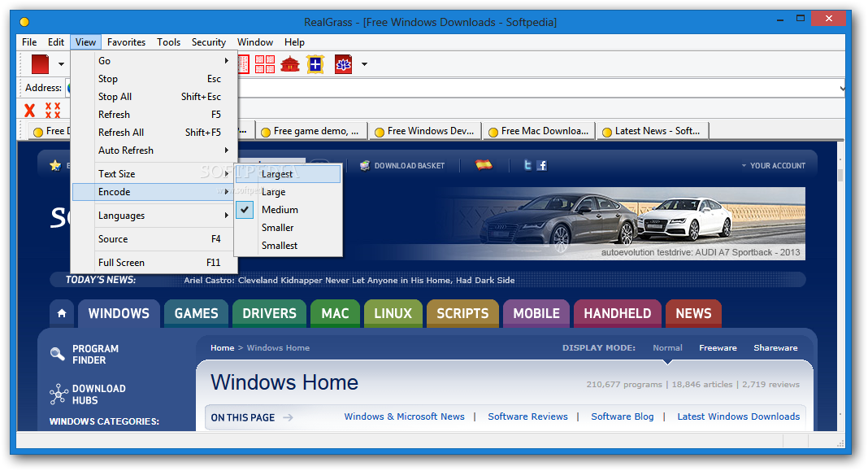Open the Your Account dropdown
The image size is (868, 471).
[774, 166]
